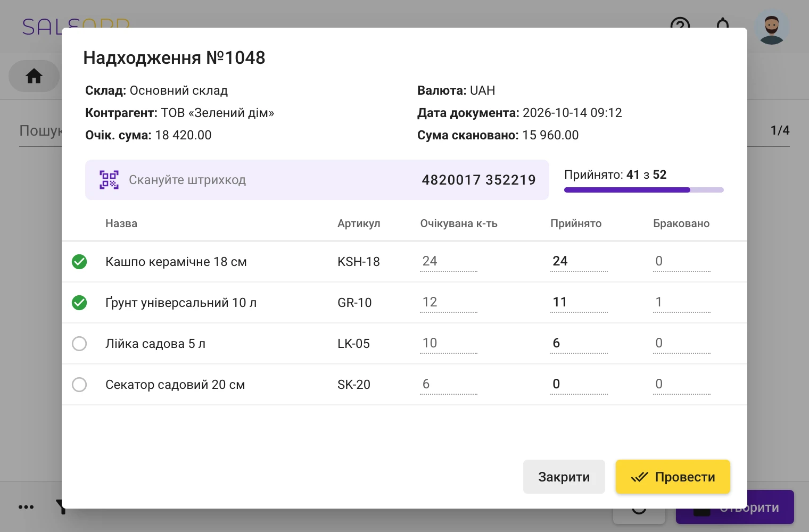Toggle the check for Ґрунт універсальний 10 л
Image resolution: width=809 pixels, height=532 pixels.
coord(79,303)
